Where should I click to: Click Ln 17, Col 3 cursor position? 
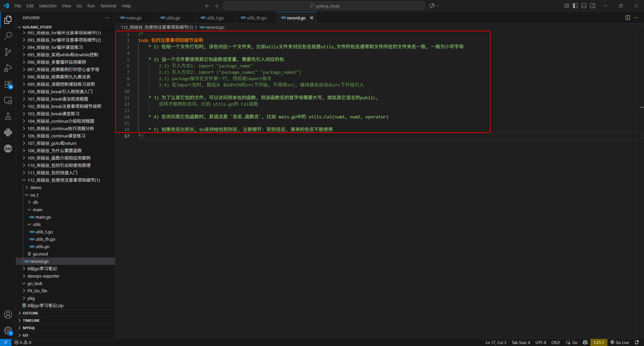coord(496,342)
